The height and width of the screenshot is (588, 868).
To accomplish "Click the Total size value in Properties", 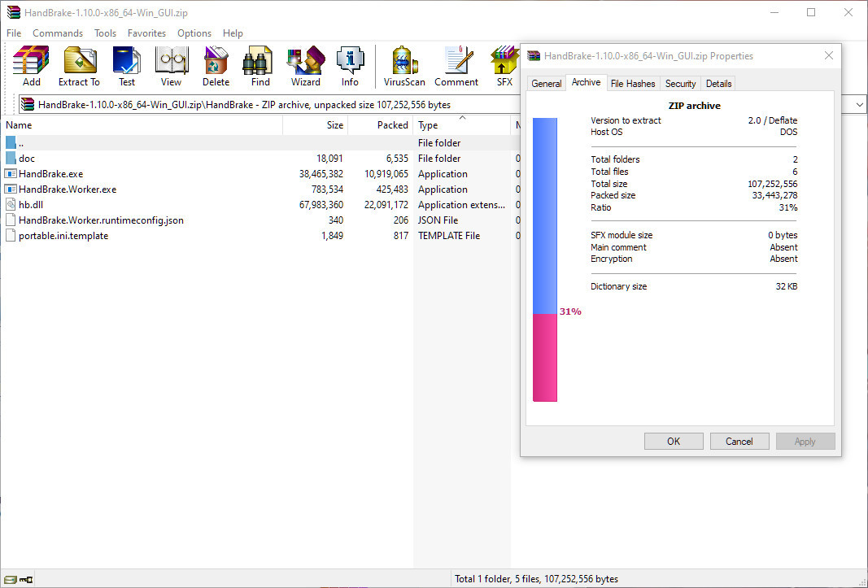I will coord(773,184).
